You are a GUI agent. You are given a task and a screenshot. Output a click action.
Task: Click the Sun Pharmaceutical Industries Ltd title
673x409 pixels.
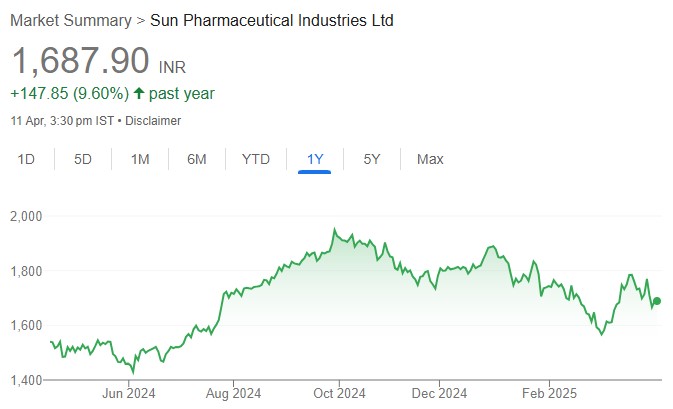[272, 19]
